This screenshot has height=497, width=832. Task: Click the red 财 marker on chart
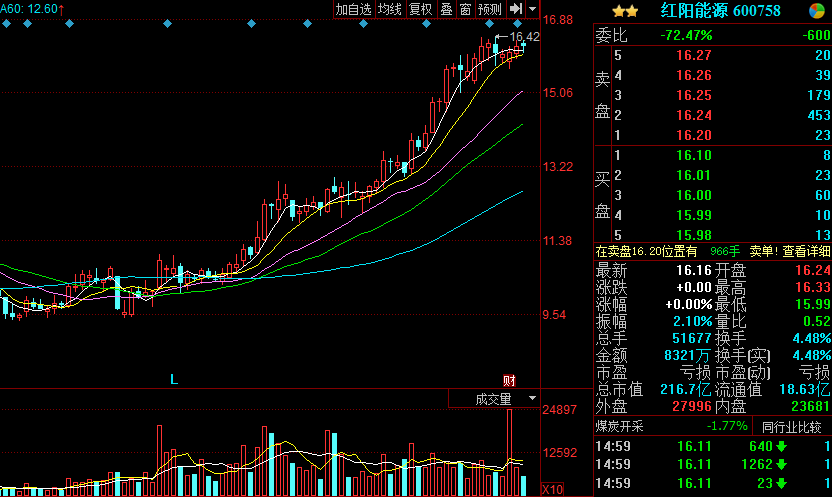[x=508, y=380]
